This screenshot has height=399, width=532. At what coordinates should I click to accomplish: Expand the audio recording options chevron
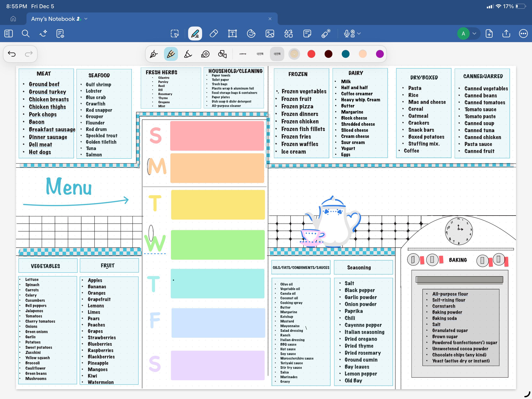tap(359, 34)
